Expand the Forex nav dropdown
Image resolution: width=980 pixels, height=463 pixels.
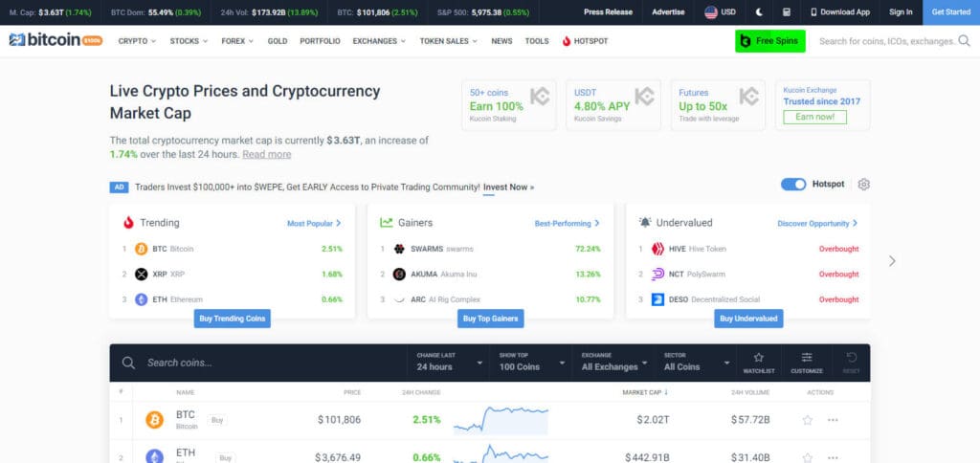(x=237, y=41)
